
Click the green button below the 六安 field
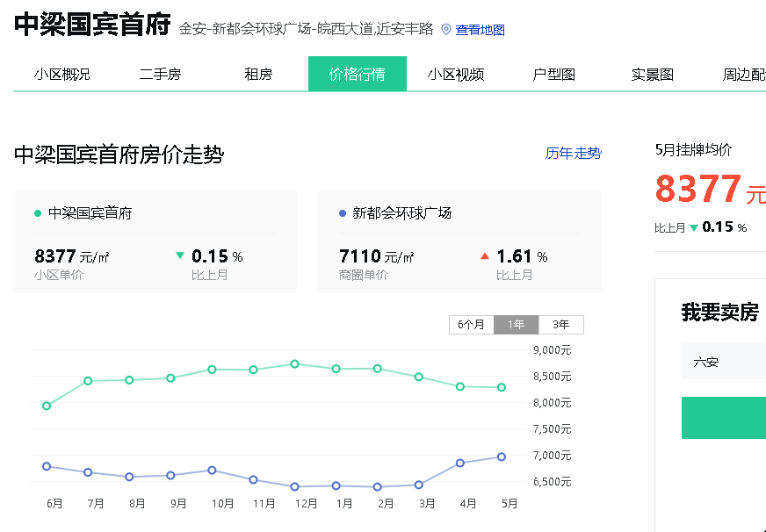[724, 418]
